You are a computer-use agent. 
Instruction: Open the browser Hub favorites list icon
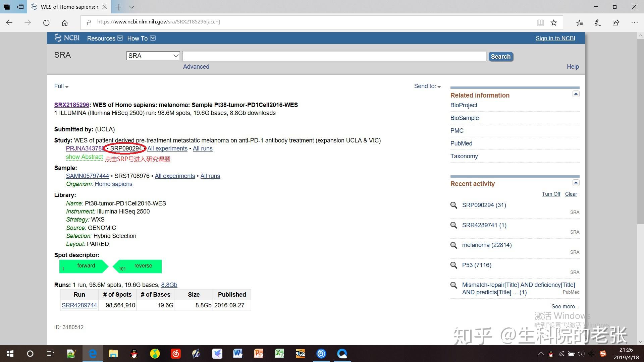pos(579,22)
